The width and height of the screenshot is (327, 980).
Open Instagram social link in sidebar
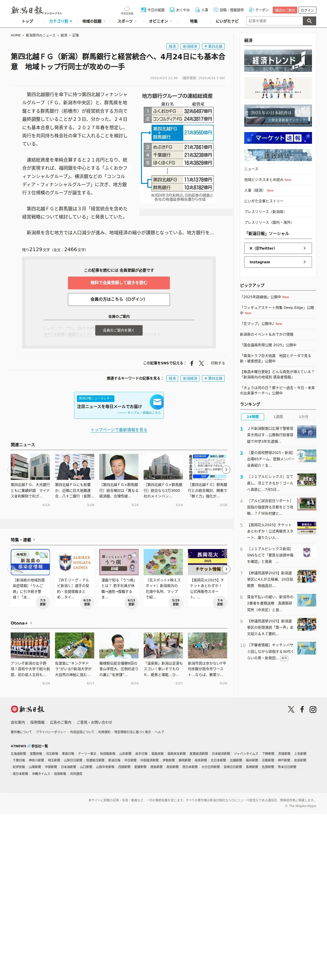tap(278, 262)
